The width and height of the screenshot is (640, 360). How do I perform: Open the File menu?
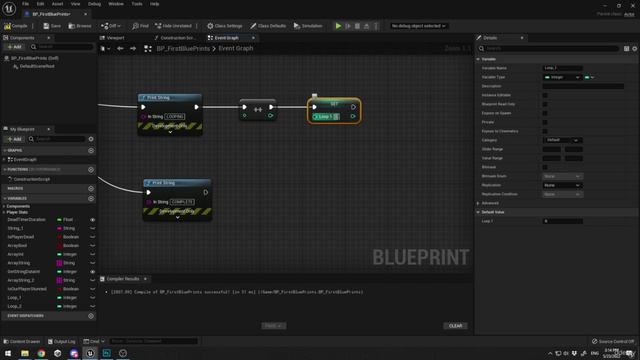tap(25, 4)
